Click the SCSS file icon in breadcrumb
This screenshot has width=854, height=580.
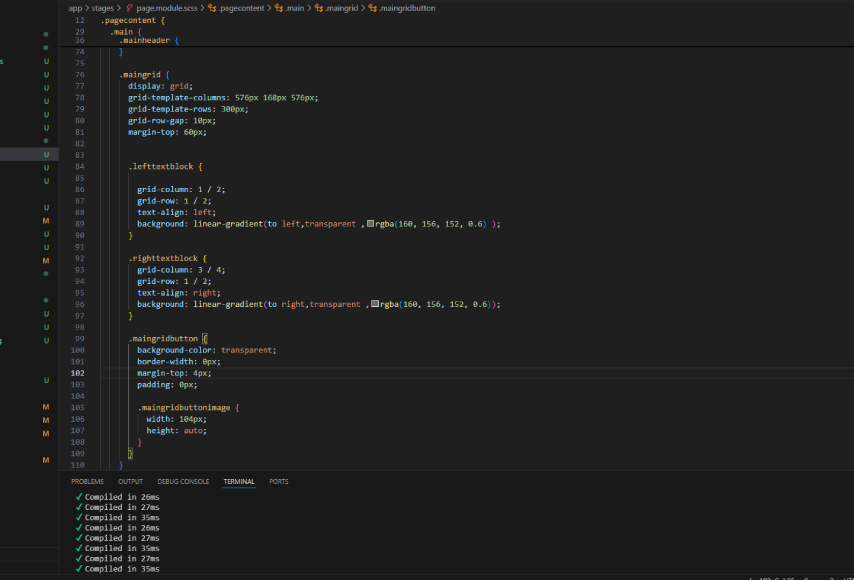point(130,8)
